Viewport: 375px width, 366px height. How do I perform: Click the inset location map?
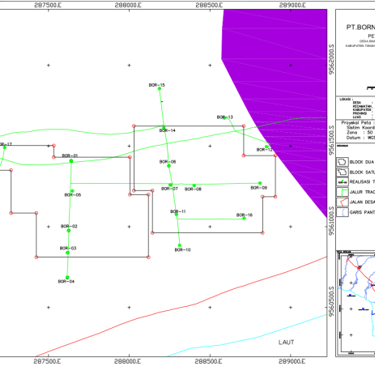356,303
